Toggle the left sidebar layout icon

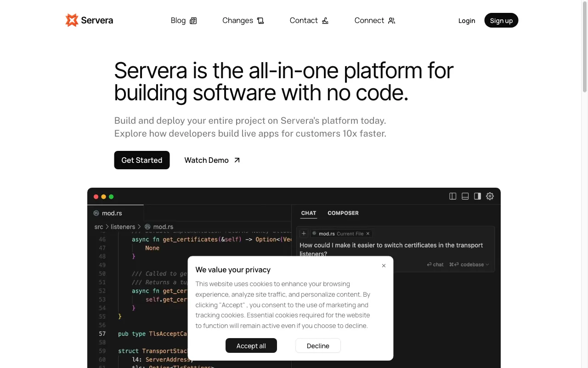click(x=453, y=196)
